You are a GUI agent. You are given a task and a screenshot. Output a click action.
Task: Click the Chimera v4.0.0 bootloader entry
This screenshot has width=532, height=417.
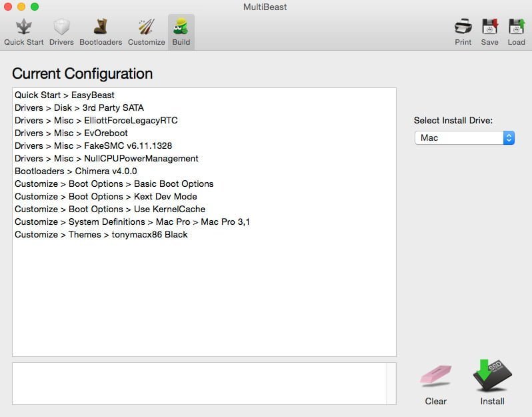tap(75, 171)
